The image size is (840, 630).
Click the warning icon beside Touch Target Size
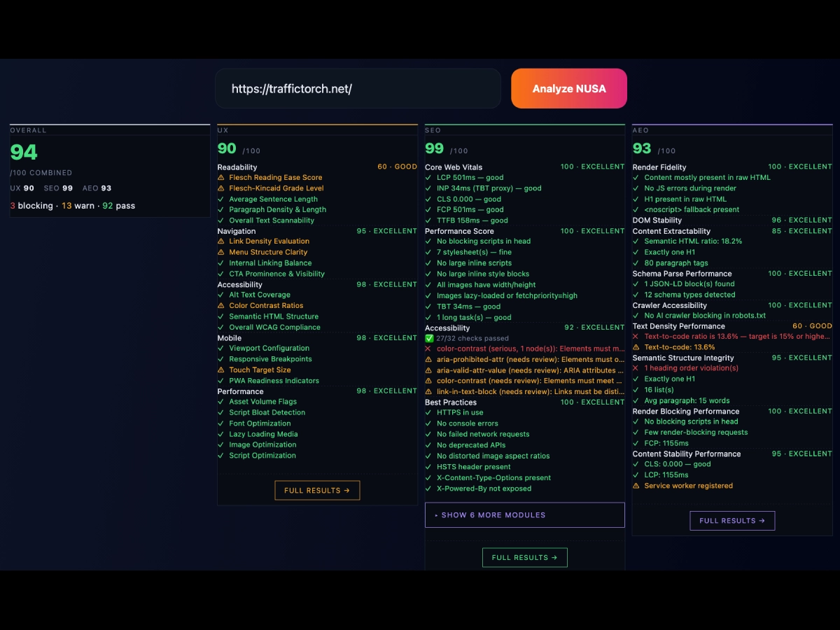[x=221, y=370]
